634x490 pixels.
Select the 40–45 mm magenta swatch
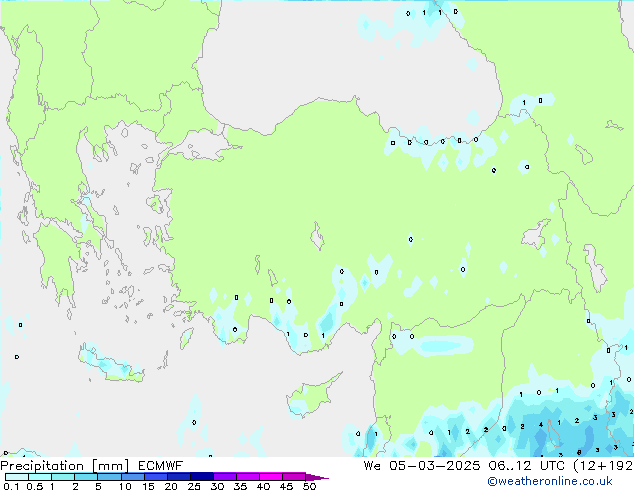tap(271, 477)
